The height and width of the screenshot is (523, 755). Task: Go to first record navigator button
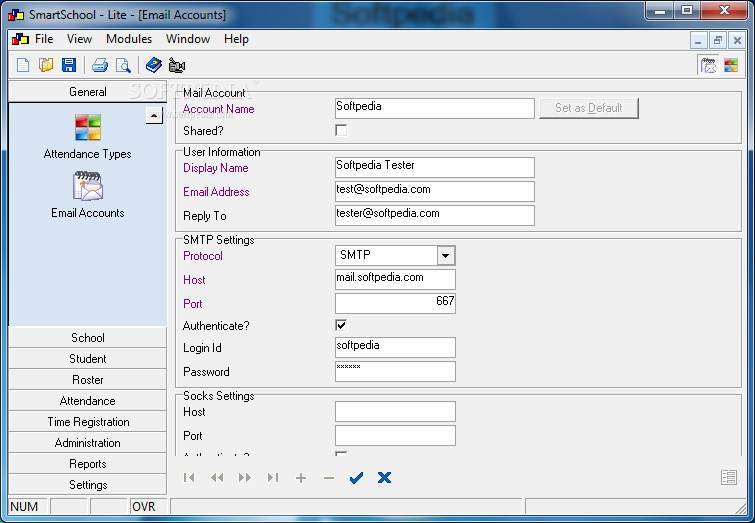pos(189,477)
